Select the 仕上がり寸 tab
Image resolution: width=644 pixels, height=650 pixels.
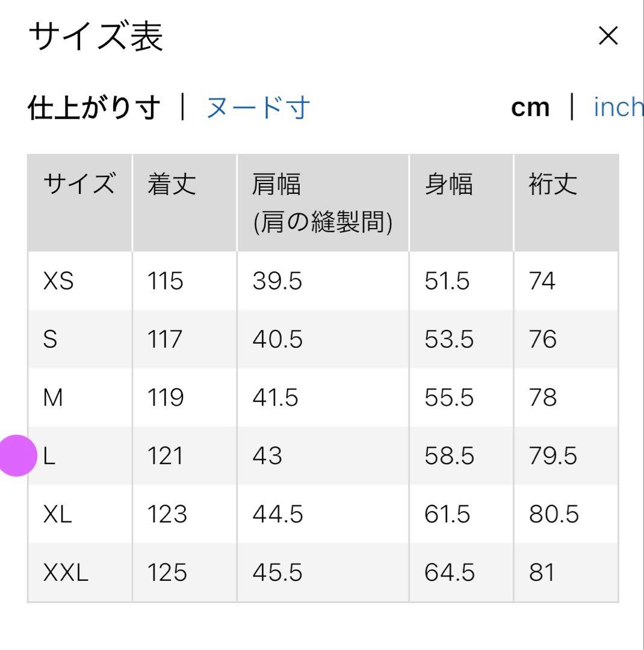94,108
